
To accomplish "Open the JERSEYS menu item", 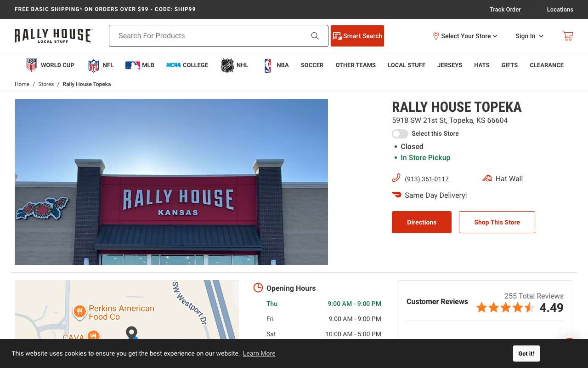I will (450, 65).
